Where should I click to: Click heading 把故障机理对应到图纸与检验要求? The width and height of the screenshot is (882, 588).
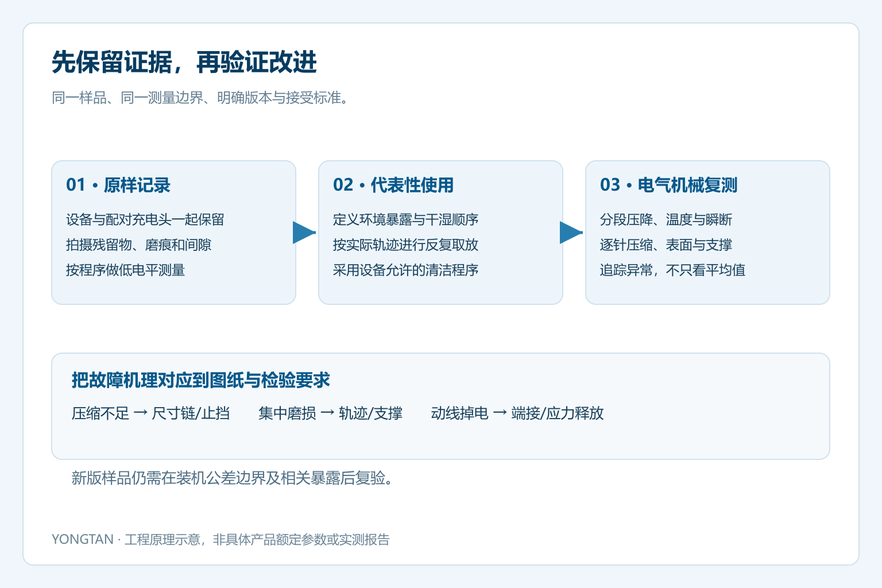(201, 380)
